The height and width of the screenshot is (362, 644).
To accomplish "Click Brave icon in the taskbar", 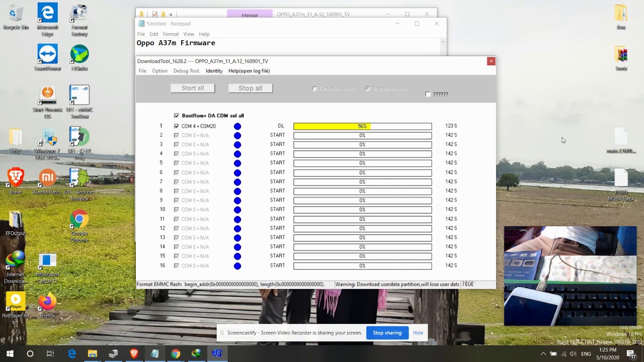I will (x=134, y=353).
